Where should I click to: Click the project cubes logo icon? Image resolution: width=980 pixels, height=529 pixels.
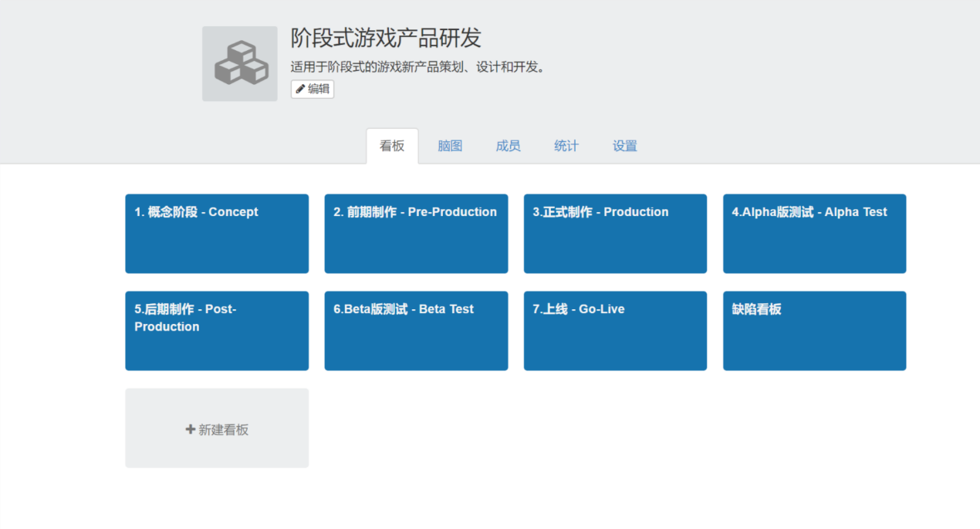(240, 64)
